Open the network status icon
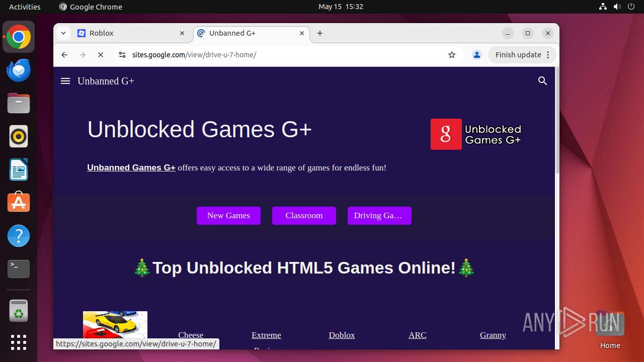644x362 pixels. click(x=603, y=7)
